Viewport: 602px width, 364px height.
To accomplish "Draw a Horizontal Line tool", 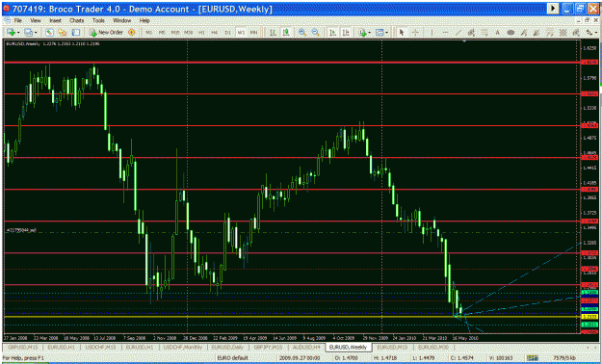I will [445, 33].
